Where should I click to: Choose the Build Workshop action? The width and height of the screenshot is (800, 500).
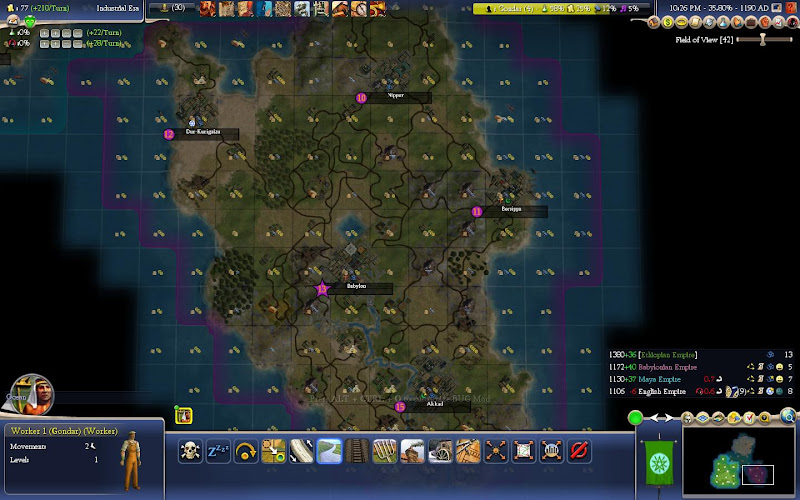(x=412, y=451)
